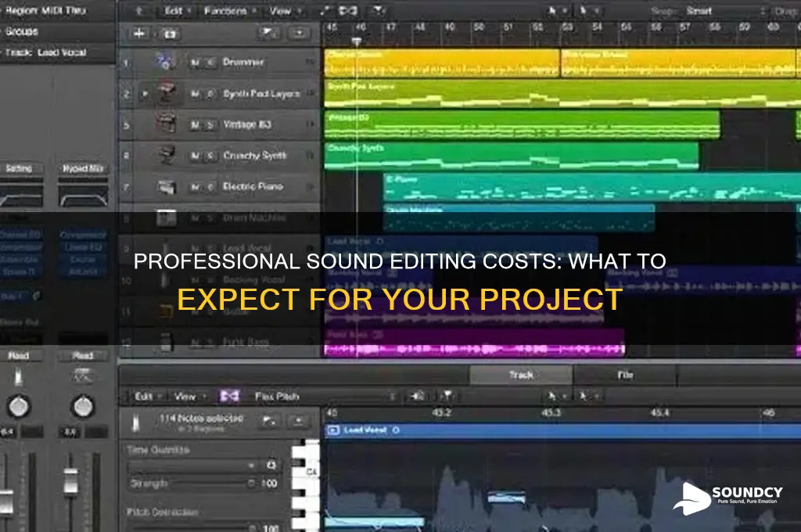This screenshot has width=801, height=532.
Task: Expand the Synth Pad Layers track stack
Action: click(x=145, y=94)
